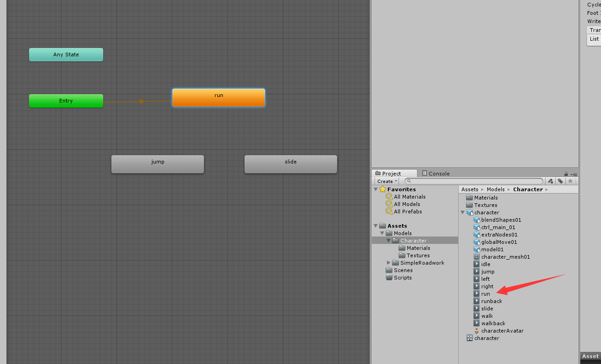Select the SimpleRoadwork folder
The image size is (601, 364).
tap(418, 263)
